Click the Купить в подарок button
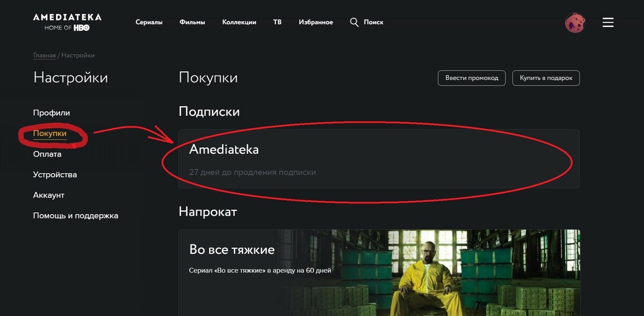Image resolution: width=644 pixels, height=316 pixels. pyautogui.click(x=546, y=78)
